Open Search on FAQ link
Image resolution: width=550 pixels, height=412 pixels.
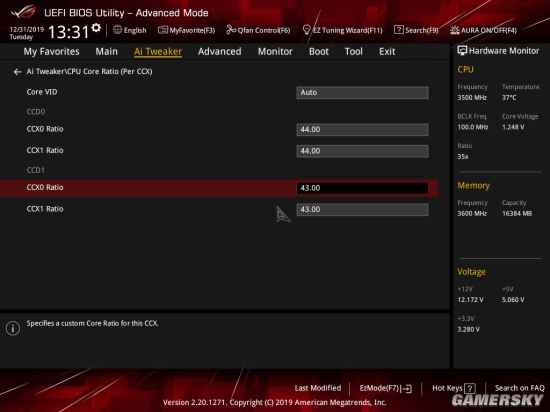click(519, 388)
